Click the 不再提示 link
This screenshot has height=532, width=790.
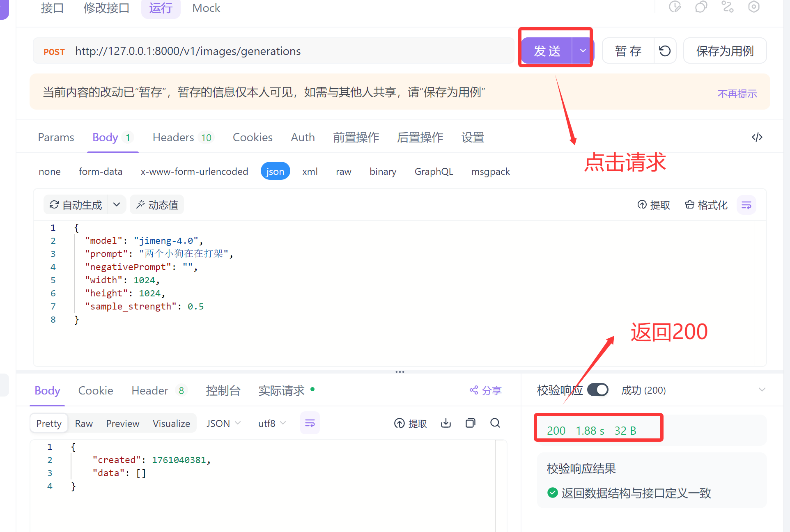tap(737, 94)
